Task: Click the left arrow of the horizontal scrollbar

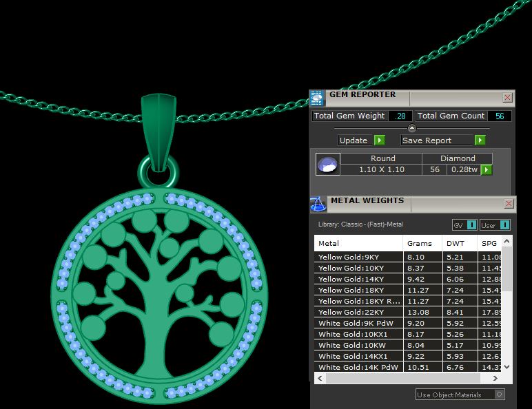Action: (320, 378)
